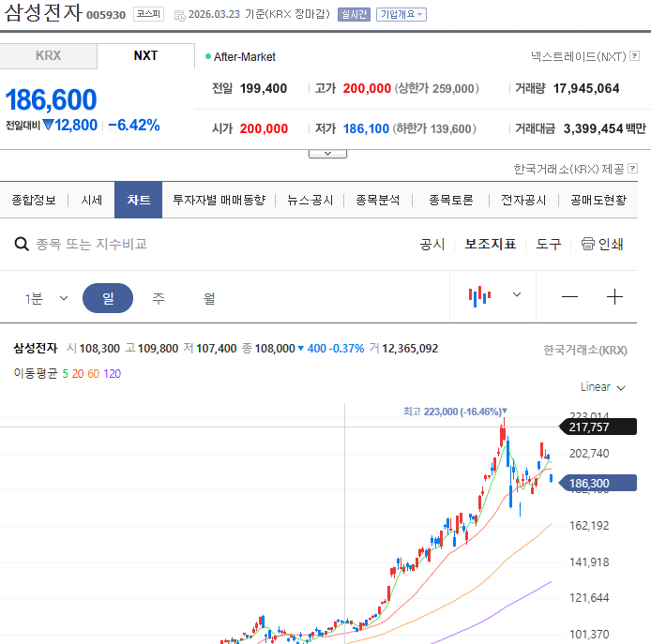Click the stock code 005930

click(x=106, y=15)
